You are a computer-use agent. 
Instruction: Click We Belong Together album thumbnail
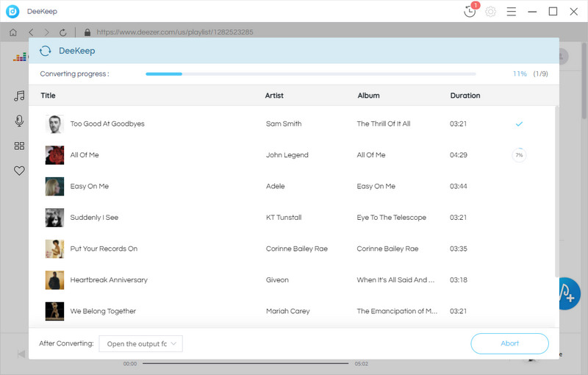[54, 311]
